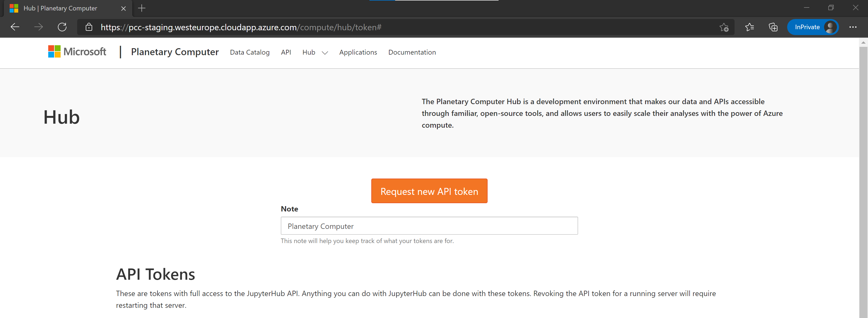Click the vertical page scrollbar

(864, 168)
